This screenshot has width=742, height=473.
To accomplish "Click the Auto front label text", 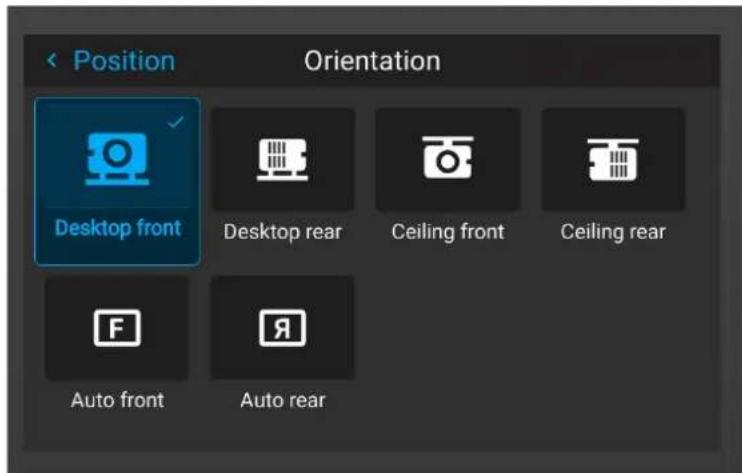I will (117, 400).
